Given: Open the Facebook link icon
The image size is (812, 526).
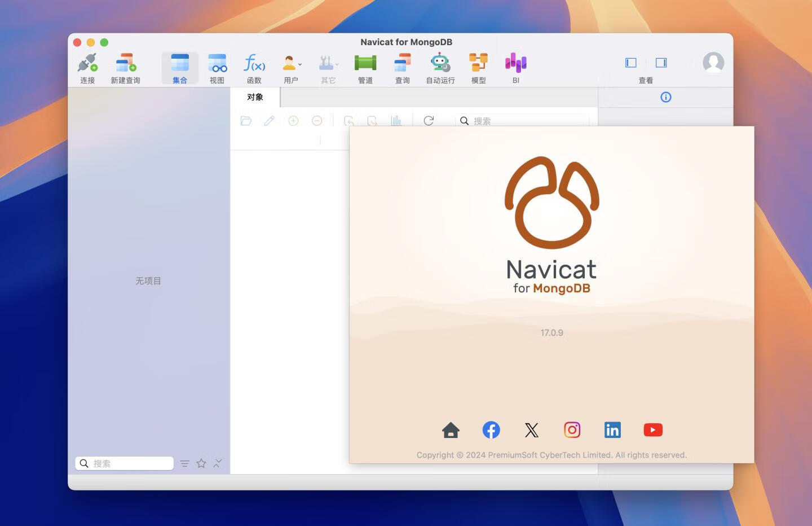Looking at the screenshot, I should [491, 430].
